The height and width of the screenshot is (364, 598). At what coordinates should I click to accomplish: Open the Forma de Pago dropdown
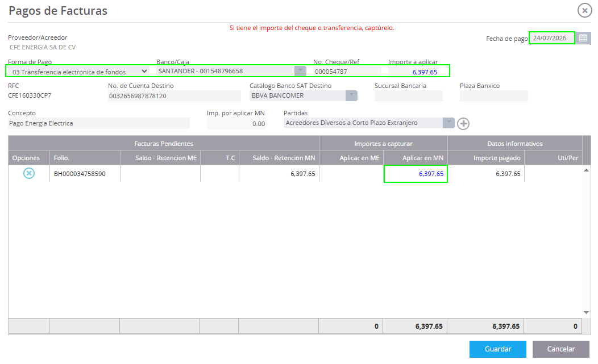(78, 72)
